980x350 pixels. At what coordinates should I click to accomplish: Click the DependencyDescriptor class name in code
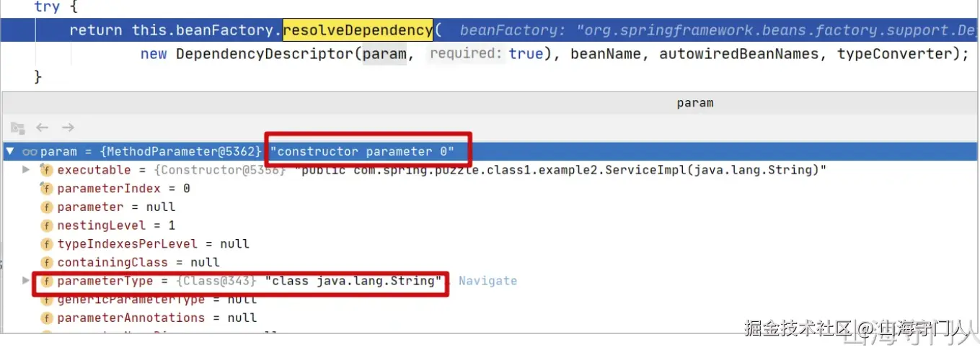(x=265, y=54)
